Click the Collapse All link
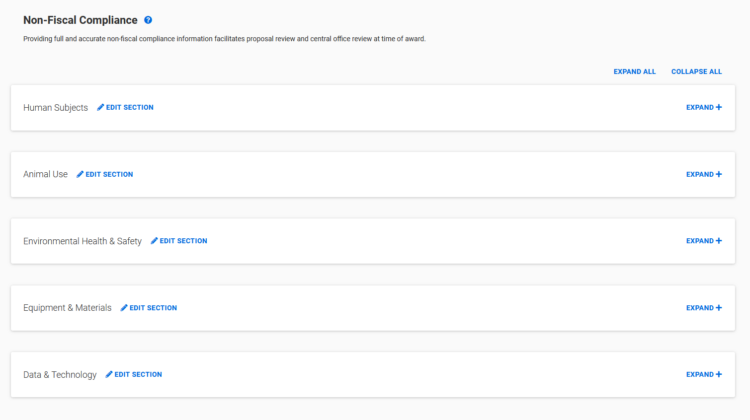 (x=696, y=71)
